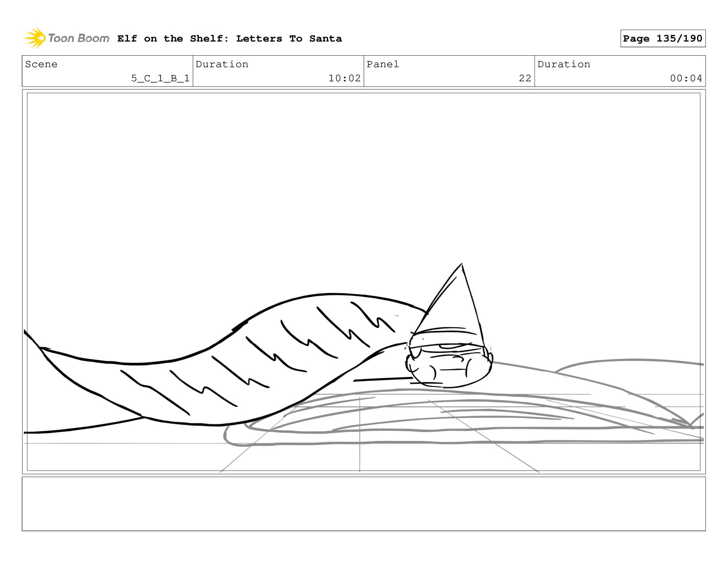Screen dimensions: 728x564
Task: Select the title 'Elf on the Shelf: Letters To Santa'
Action: tap(229, 38)
